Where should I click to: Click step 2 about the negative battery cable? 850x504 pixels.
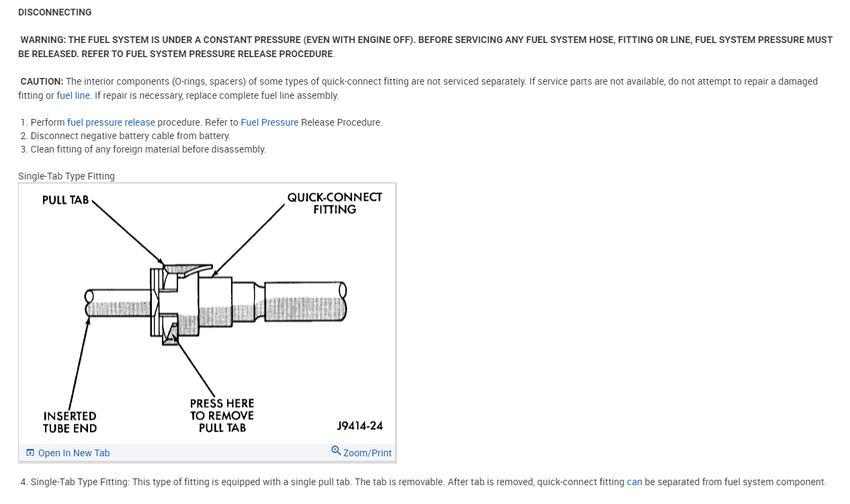click(x=130, y=136)
